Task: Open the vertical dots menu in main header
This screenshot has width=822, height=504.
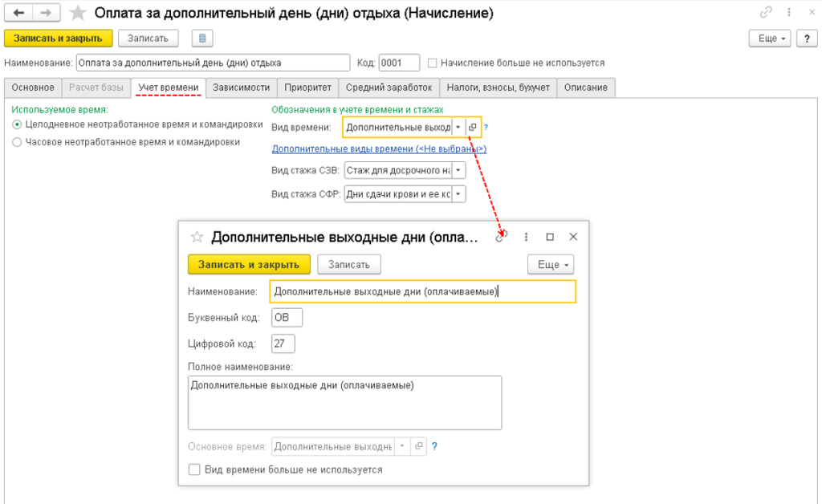Action: pyautogui.click(x=787, y=13)
